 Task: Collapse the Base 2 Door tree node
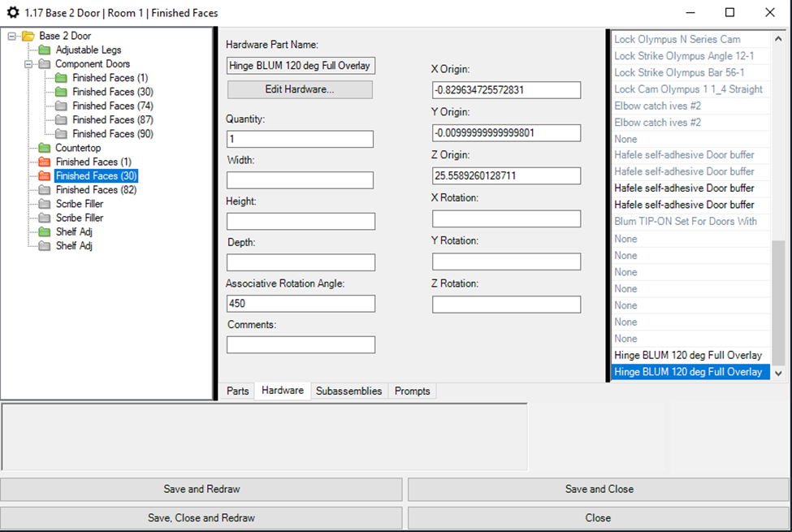tap(11, 36)
